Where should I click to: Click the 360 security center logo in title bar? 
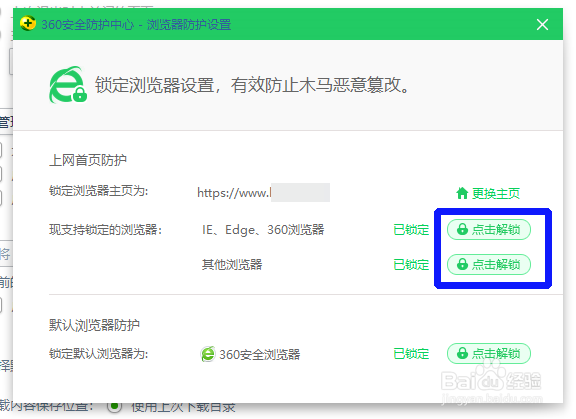pyautogui.click(x=28, y=24)
